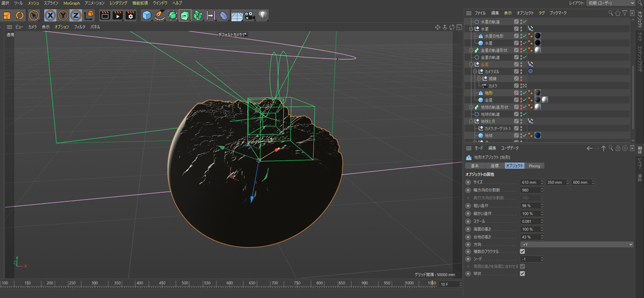Open render settings clapperboard with gear
644x298 pixels.
click(130, 16)
